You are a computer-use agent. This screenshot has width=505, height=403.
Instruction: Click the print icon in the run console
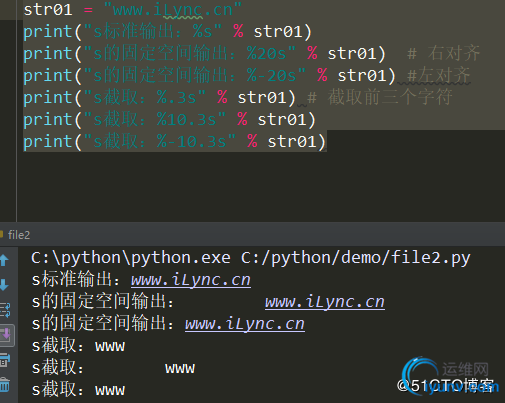5,360
